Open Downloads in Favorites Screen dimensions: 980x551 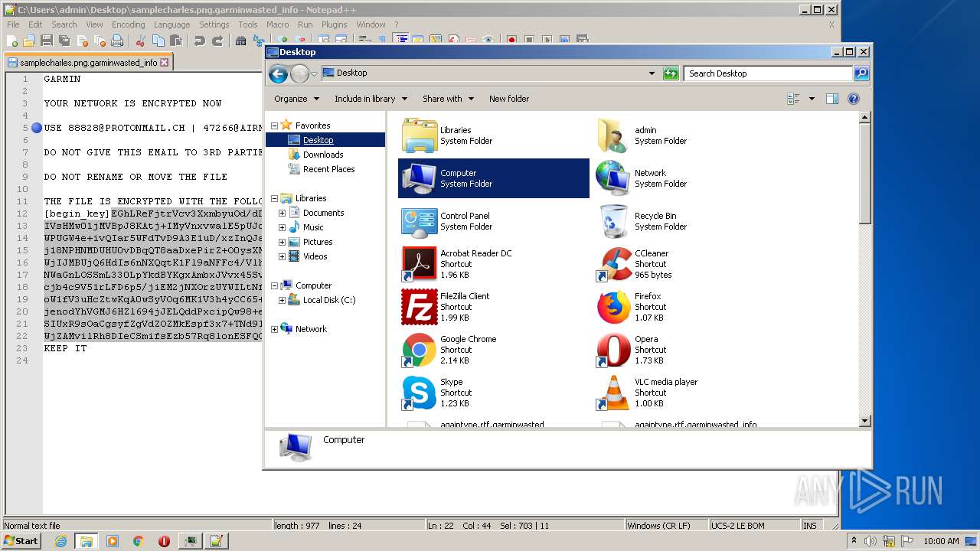tap(323, 155)
